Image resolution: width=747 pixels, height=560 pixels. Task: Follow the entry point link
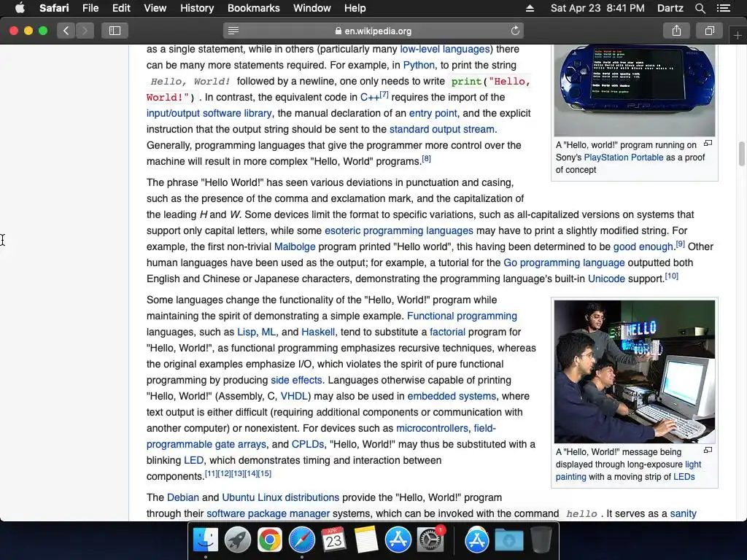tap(433, 113)
